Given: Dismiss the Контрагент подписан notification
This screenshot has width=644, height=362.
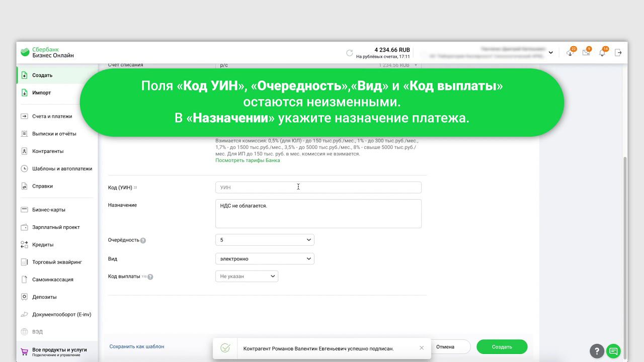Looking at the screenshot, I should point(422,348).
